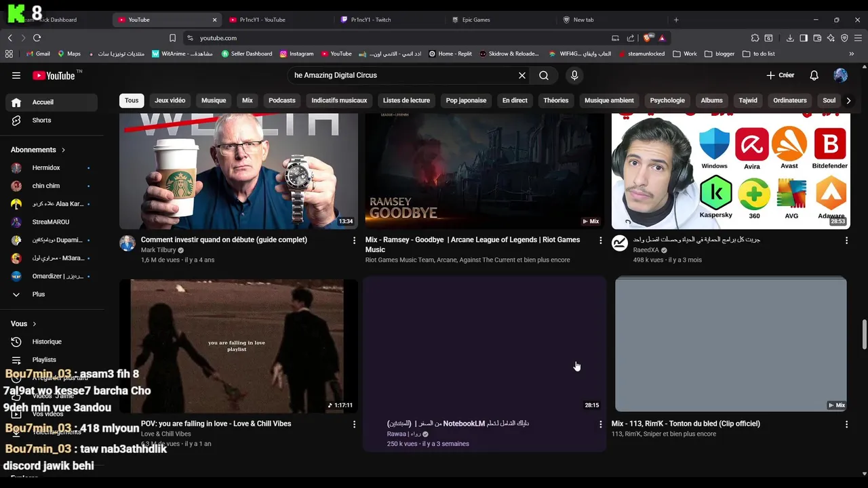Select the Ordinateurs filter chip
The width and height of the screenshot is (868, 488).
click(x=790, y=100)
